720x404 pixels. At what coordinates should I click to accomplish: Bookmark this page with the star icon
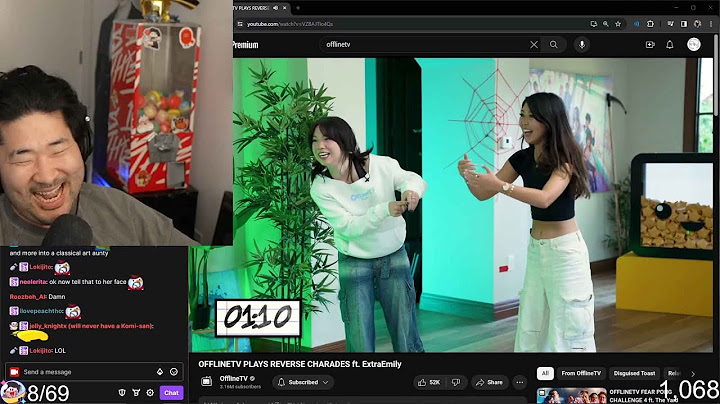point(618,24)
